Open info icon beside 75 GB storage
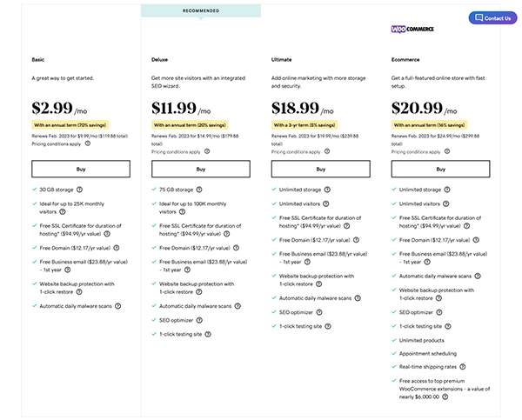Viewport: 522px width, 420px height. pyautogui.click(x=199, y=190)
